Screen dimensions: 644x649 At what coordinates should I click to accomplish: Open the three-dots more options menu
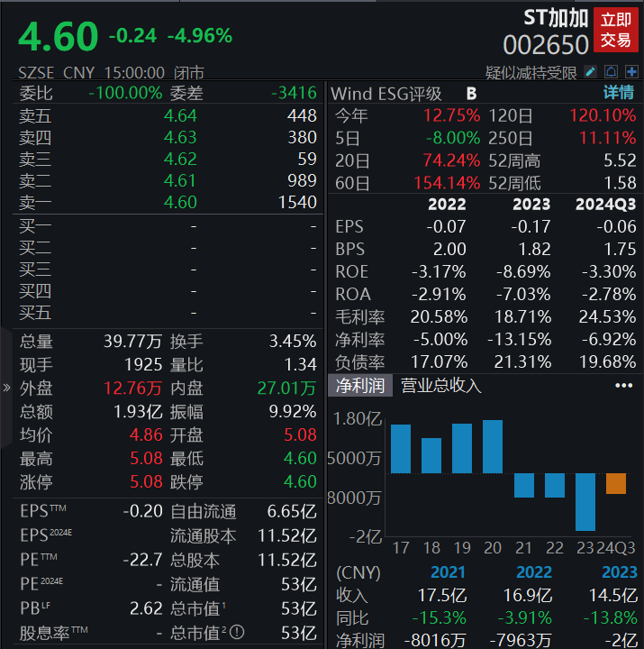tap(623, 386)
